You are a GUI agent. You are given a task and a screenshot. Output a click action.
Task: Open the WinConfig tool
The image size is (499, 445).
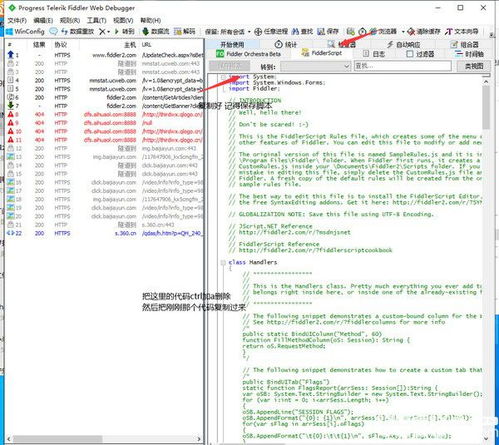(x=26, y=31)
